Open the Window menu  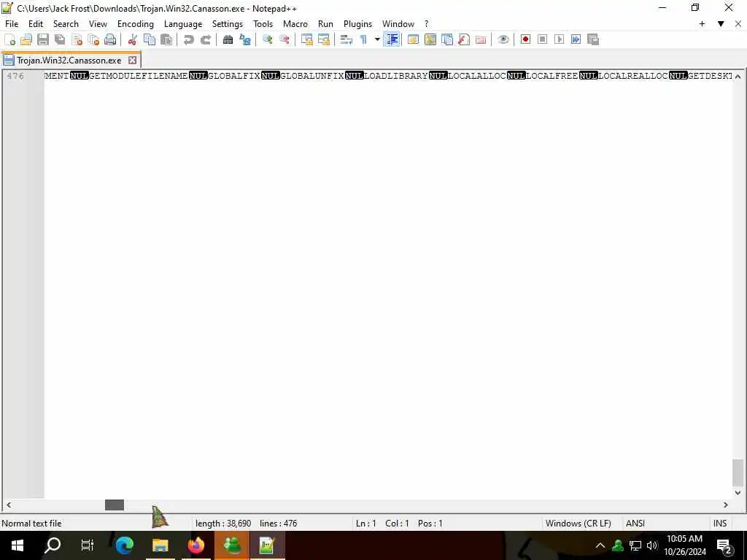(398, 24)
